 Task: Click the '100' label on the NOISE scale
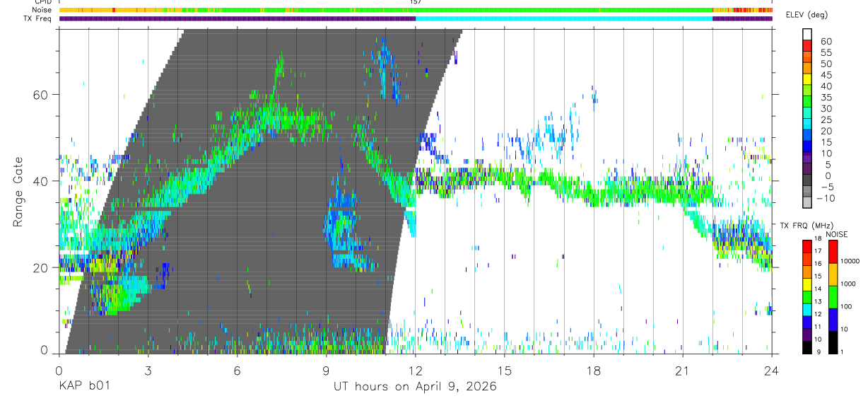pos(845,306)
